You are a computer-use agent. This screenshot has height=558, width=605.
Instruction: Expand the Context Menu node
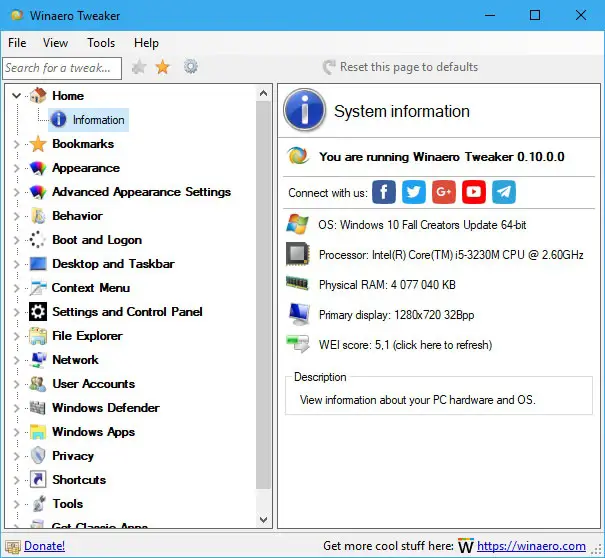[x=16, y=288]
